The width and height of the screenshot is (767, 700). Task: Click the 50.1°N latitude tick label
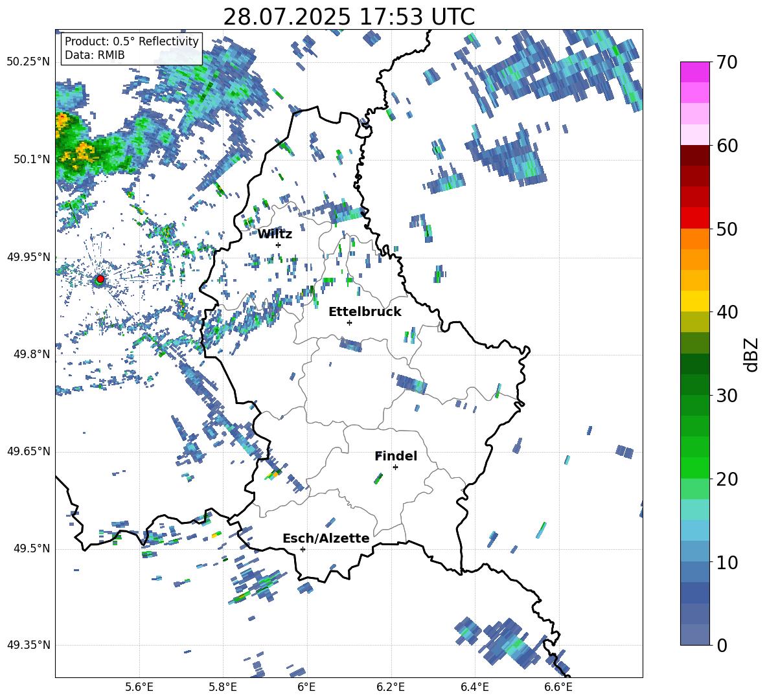(31, 159)
